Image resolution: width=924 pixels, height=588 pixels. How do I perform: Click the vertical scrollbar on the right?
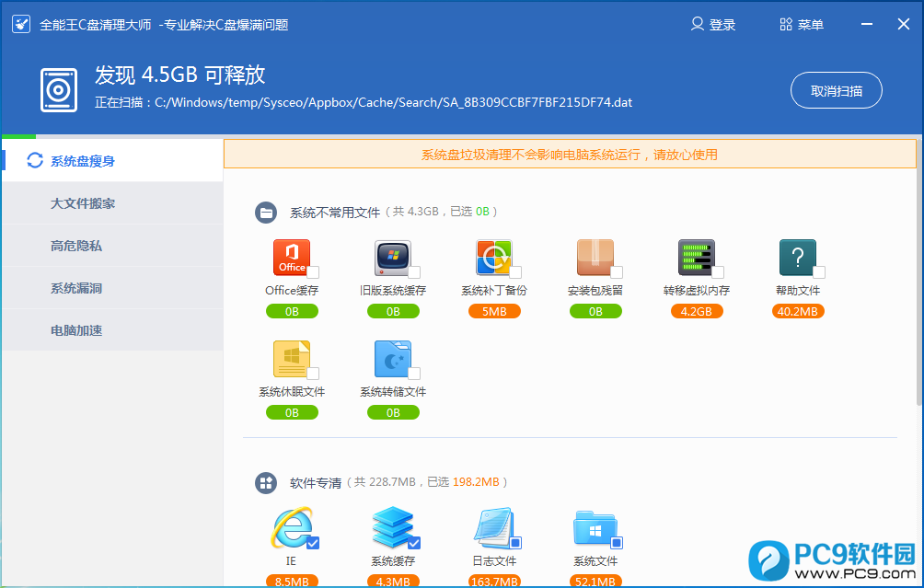coord(918,276)
